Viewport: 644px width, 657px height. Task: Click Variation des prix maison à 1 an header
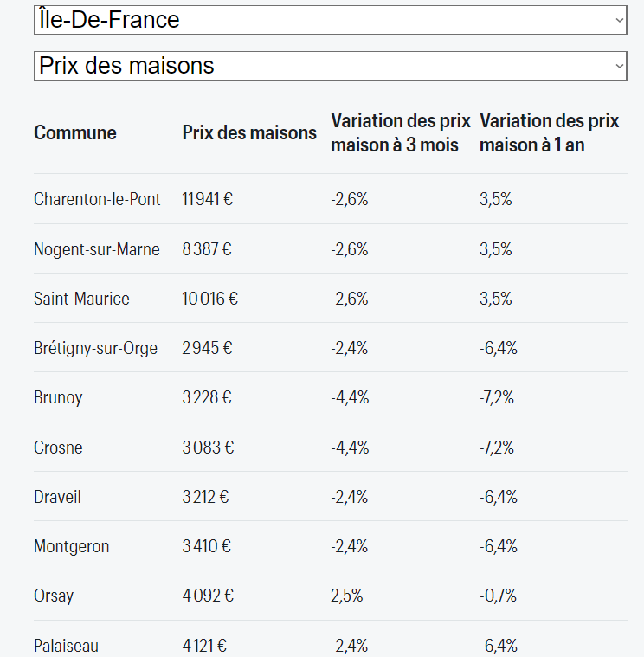point(549,132)
